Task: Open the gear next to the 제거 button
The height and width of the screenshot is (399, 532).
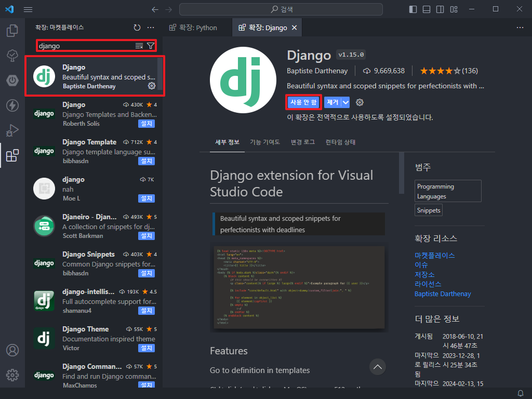Action: coord(360,102)
